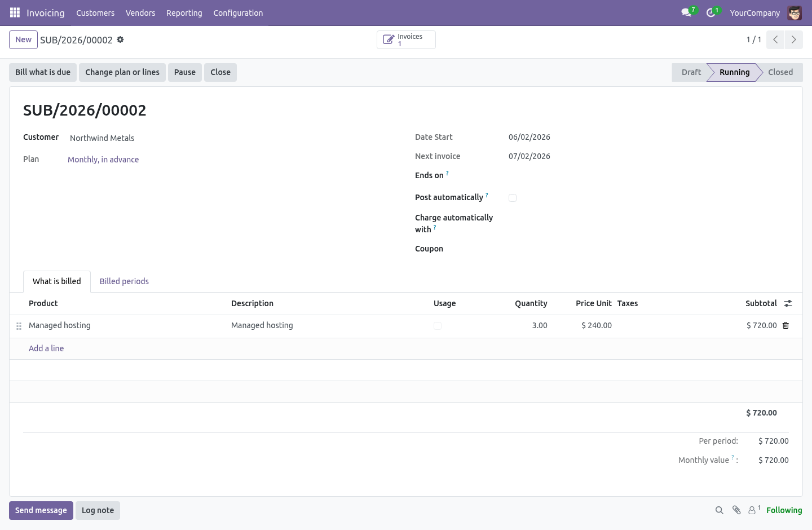Open the apps grid menu
Viewport: 812px width, 530px height.
point(15,12)
